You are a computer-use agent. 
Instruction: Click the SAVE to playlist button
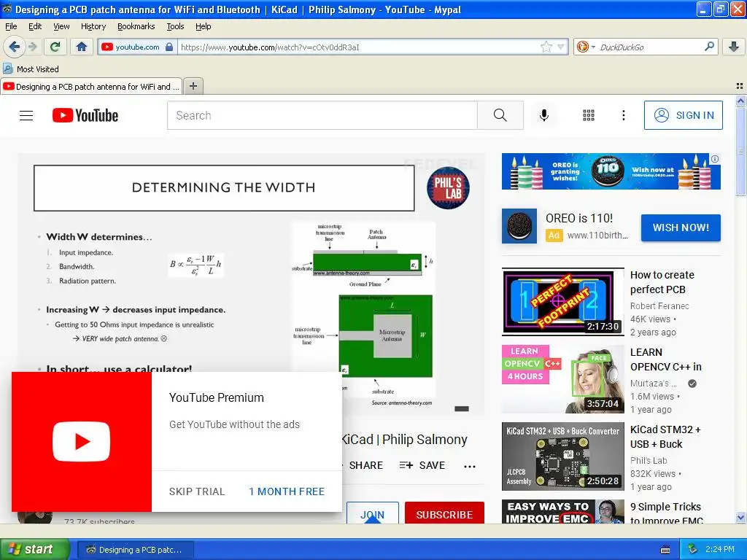(422, 465)
